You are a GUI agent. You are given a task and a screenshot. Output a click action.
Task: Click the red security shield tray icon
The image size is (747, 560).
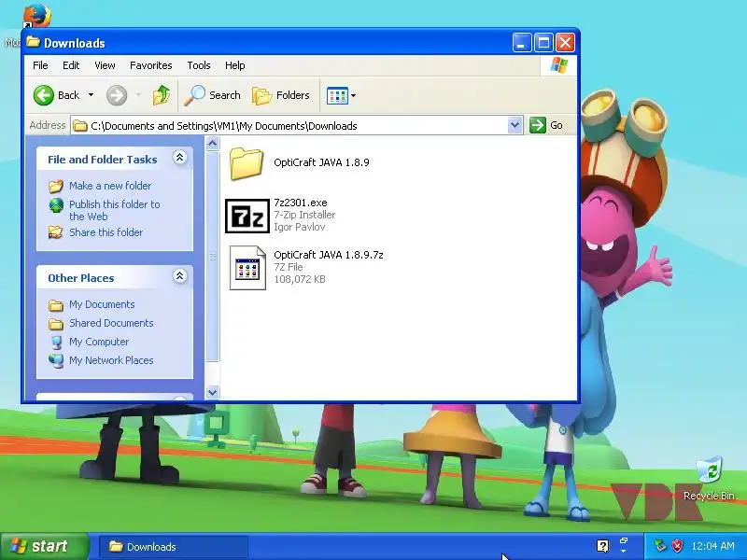coord(677,546)
